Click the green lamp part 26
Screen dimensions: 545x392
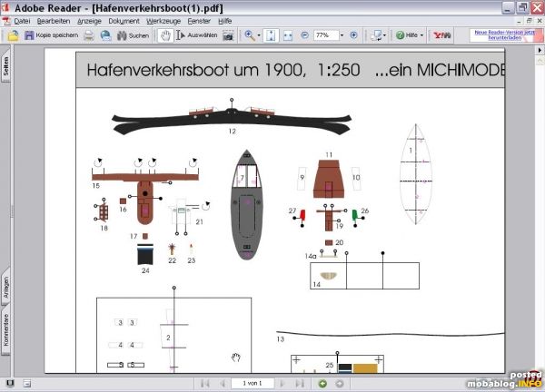pyautogui.click(x=355, y=215)
